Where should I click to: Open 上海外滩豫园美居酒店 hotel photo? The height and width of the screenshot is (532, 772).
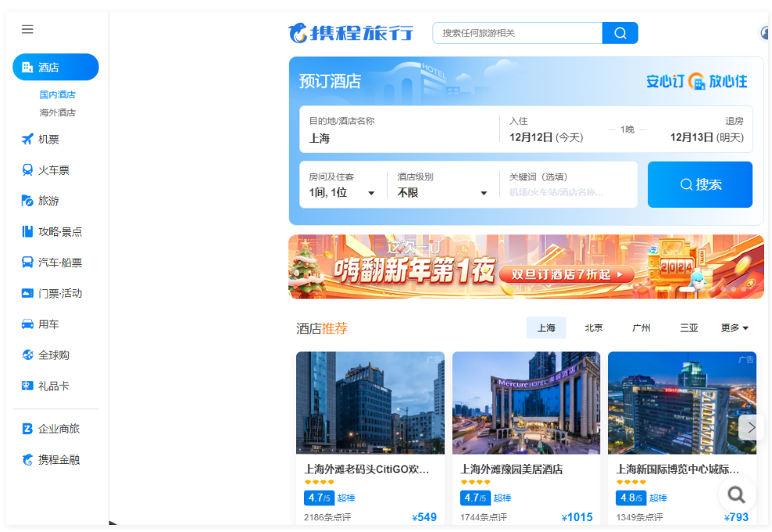(x=527, y=402)
